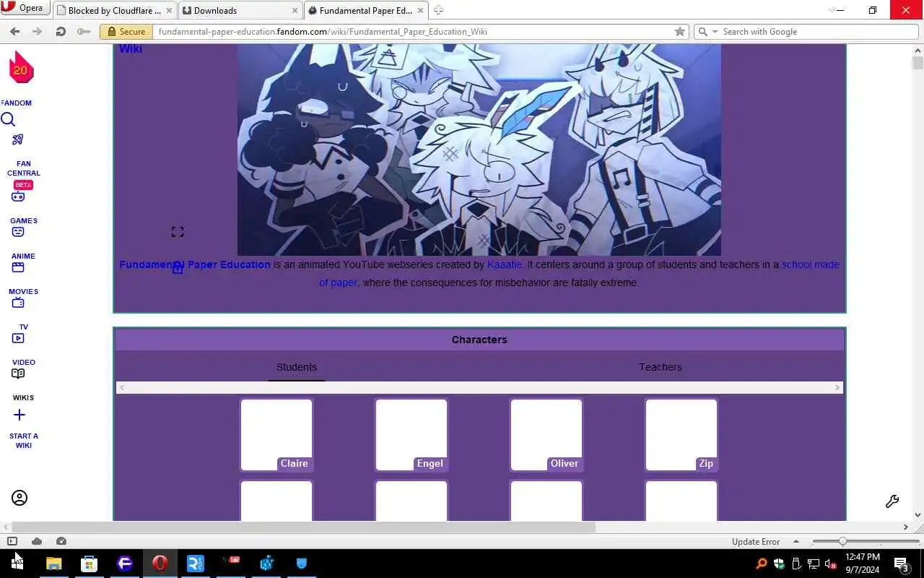The width and height of the screenshot is (924, 578).
Task: Click the key password manager icon
Action: click(x=84, y=32)
